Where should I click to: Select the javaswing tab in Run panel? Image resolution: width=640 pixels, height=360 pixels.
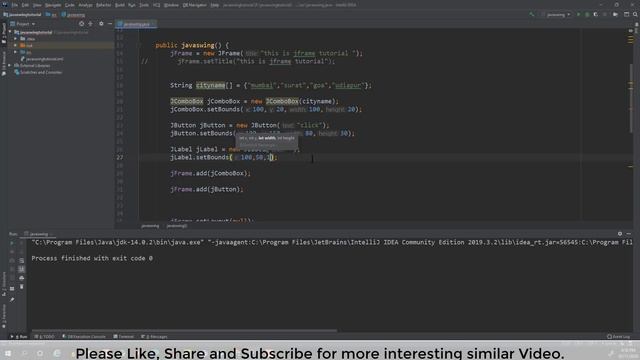(x=38, y=234)
